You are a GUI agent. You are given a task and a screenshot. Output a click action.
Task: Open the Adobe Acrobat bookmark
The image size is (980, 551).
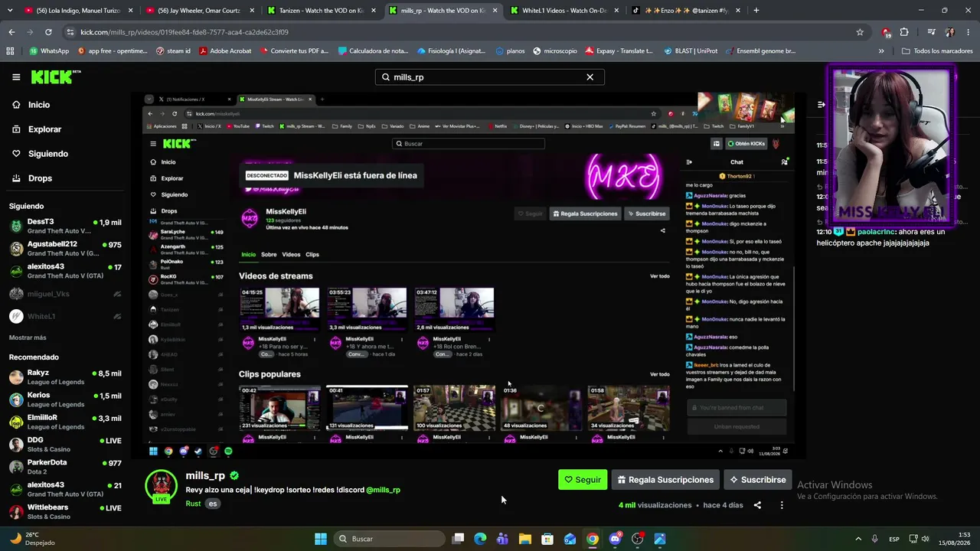tap(225, 51)
